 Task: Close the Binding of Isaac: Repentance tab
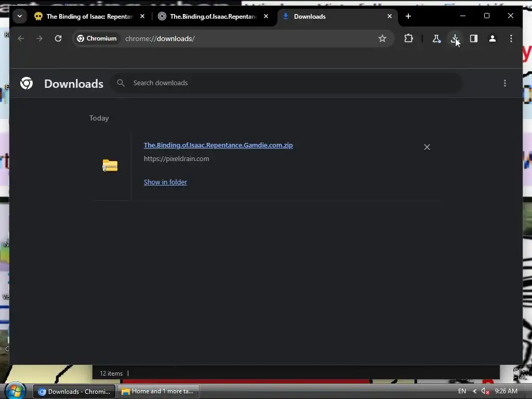pos(142,16)
